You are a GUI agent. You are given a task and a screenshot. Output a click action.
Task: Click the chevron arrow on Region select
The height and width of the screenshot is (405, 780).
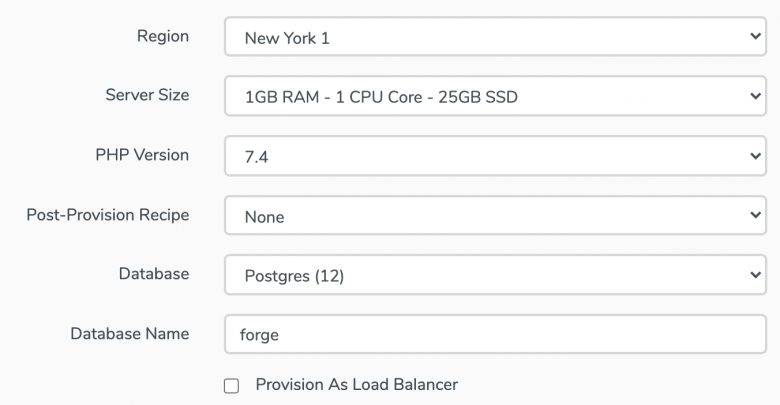pos(755,36)
